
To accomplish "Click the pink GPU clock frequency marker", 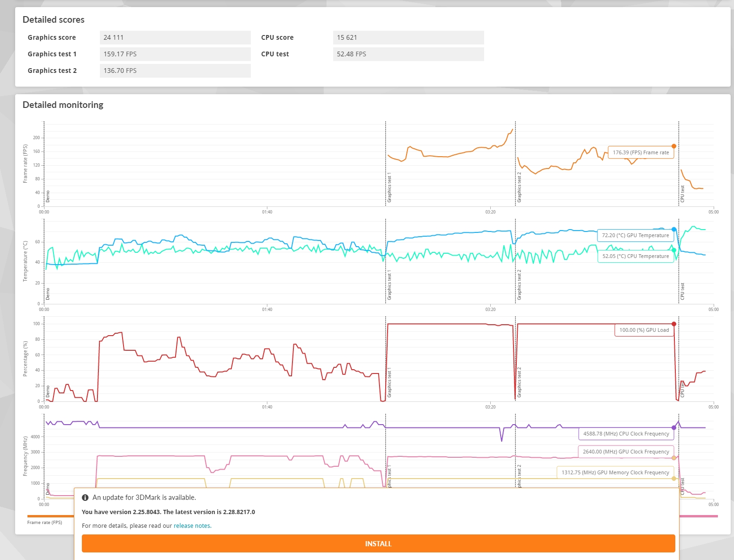I will click(674, 458).
